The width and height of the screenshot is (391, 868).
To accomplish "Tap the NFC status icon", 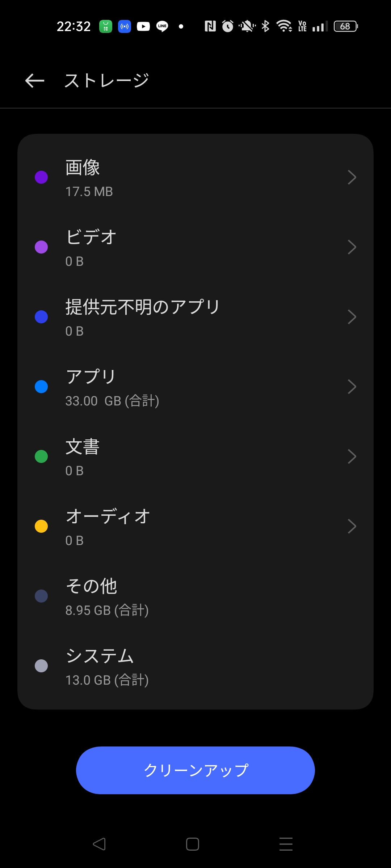I will click(x=210, y=26).
